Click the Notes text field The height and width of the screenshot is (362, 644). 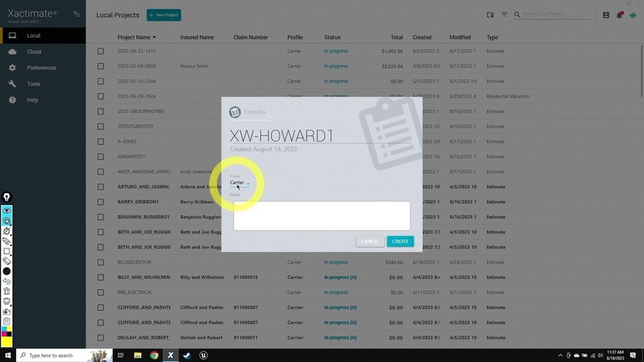[x=321, y=216]
